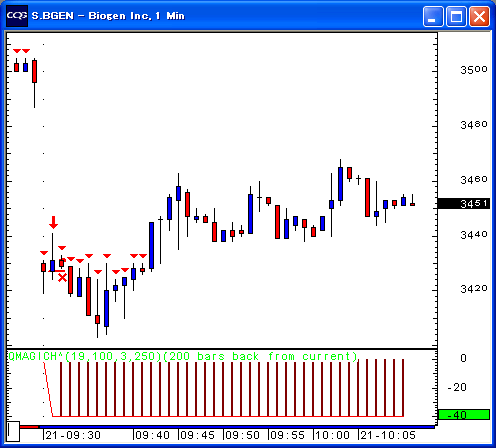The image size is (496, 448).
Task: Maximize the S.BGEN chart window
Action: pyautogui.click(x=456, y=16)
